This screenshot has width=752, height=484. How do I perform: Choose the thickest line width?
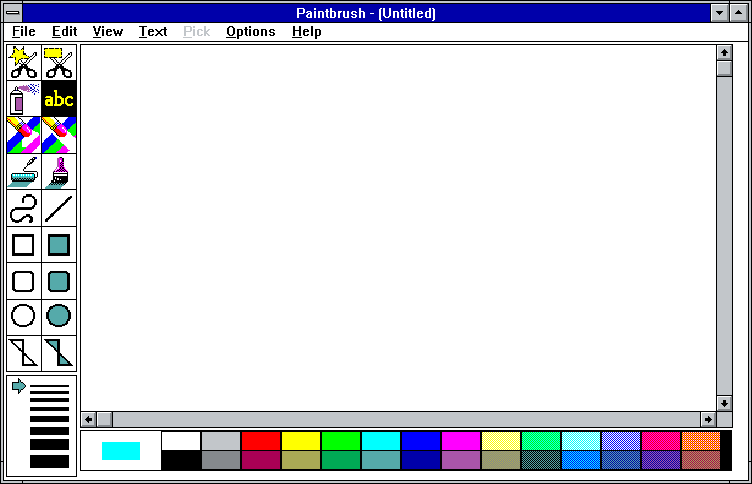point(49,461)
